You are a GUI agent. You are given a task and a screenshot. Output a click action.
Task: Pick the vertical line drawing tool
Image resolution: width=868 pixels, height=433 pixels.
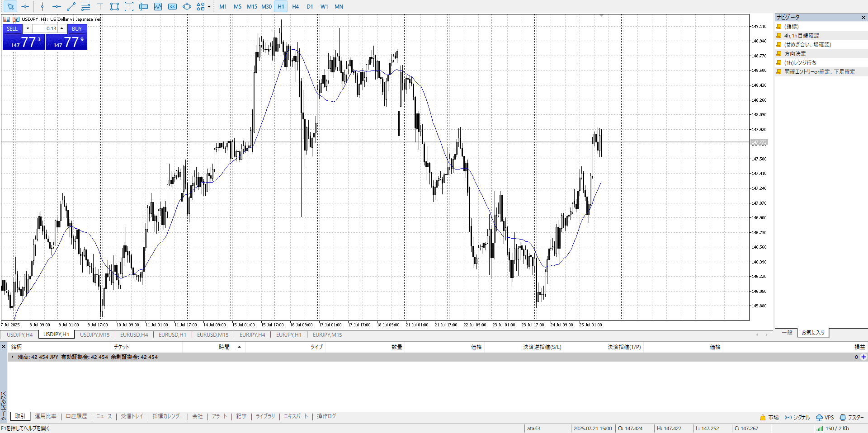click(x=42, y=7)
